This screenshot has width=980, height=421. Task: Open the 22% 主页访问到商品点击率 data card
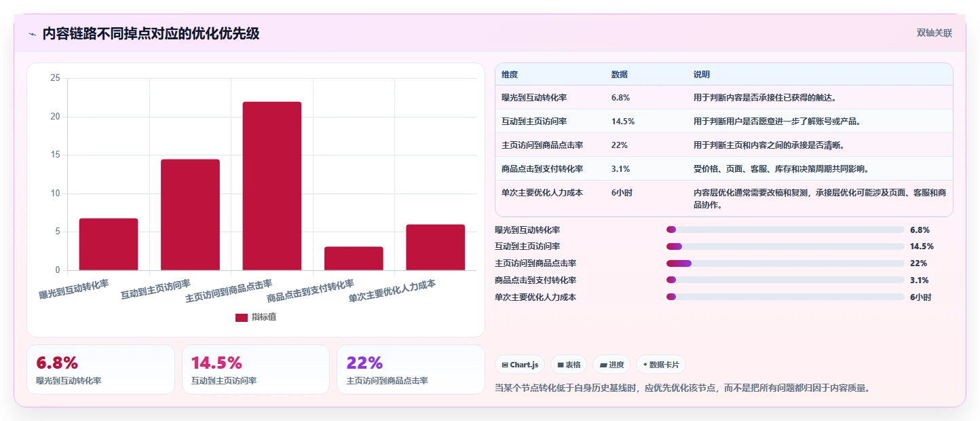pyautogui.click(x=411, y=369)
